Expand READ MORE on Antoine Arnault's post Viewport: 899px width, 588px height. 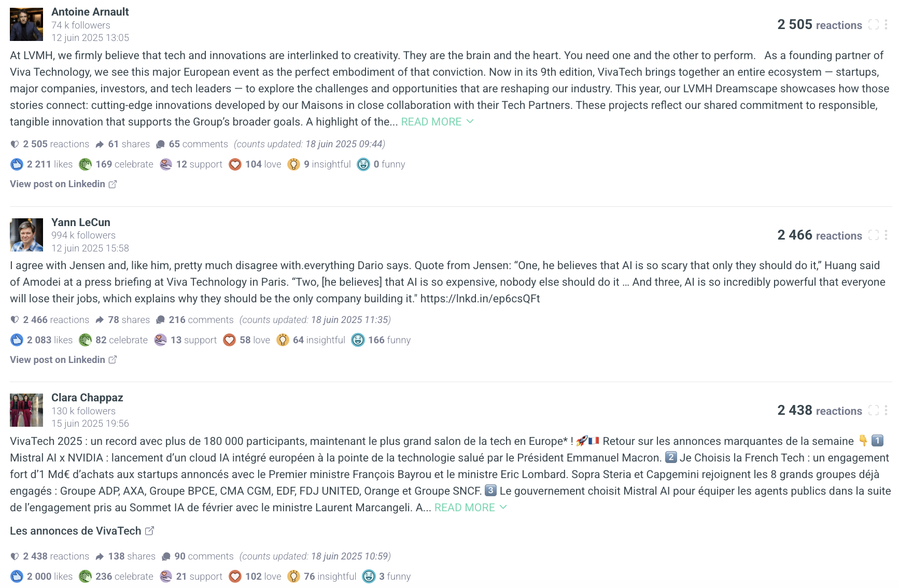[x=437, y=122]
